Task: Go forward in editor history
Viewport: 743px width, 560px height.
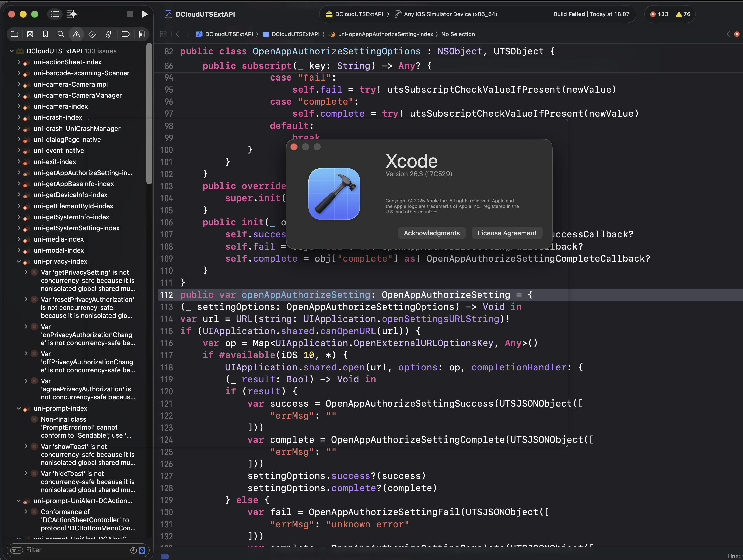Action: [x=188, y=34]
